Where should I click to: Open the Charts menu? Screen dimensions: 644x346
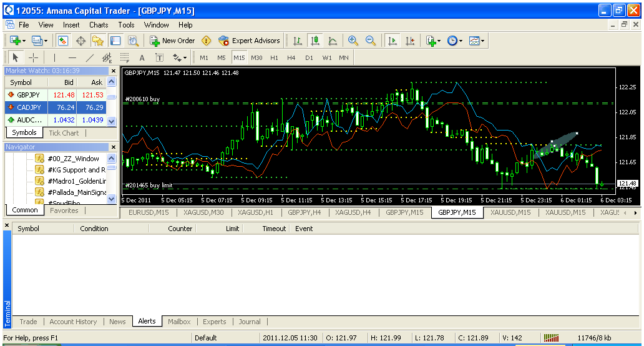(98, 25)
